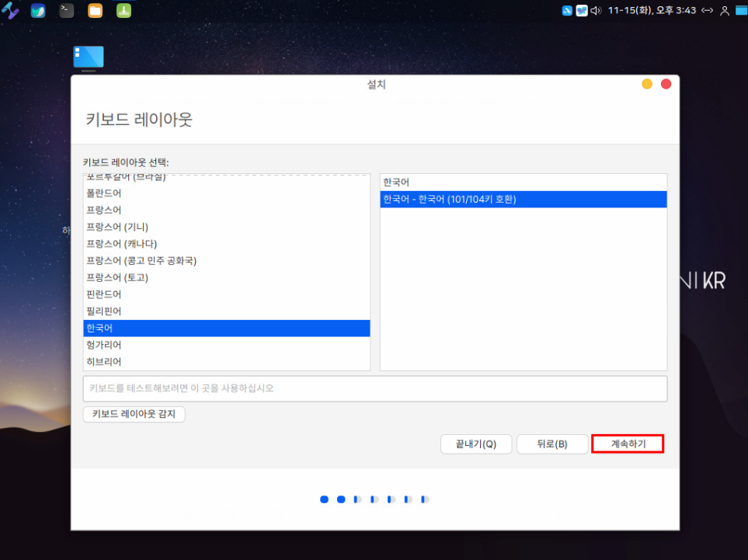This screenshot has width=748, height=560.
Task: Open the orange file manager icon
Action: (x=95, y=11)
